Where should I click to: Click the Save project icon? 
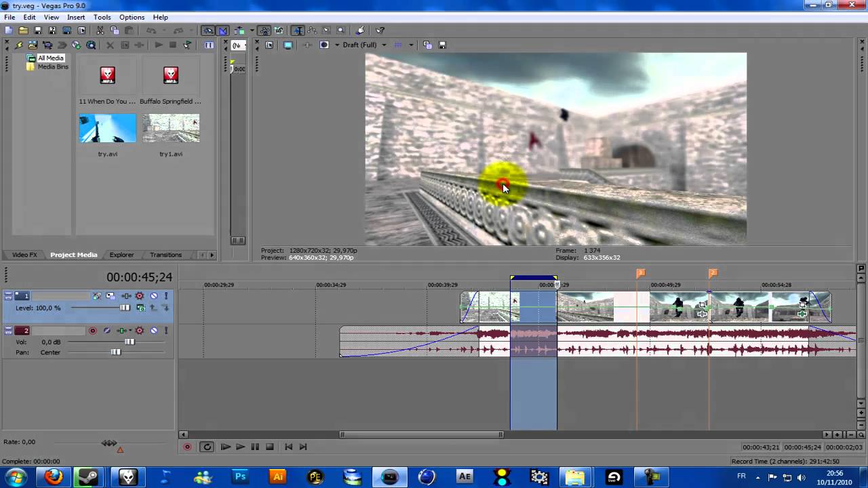[x=37, y=30]
